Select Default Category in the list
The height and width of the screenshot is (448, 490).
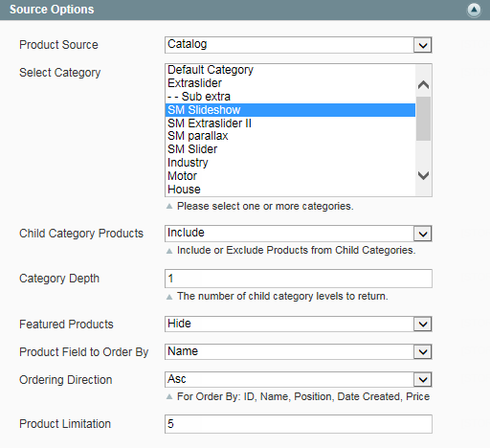click(291, 70)
